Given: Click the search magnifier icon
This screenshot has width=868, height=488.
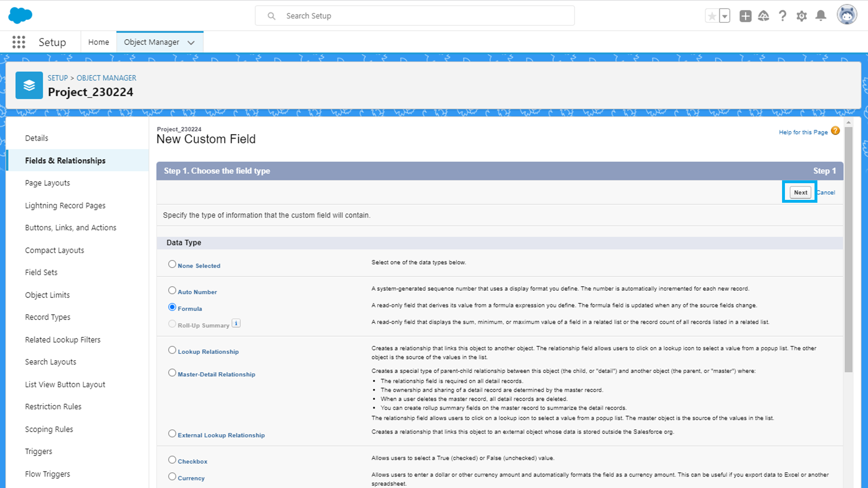Looking at the screenshot, I should pos(271,16).
